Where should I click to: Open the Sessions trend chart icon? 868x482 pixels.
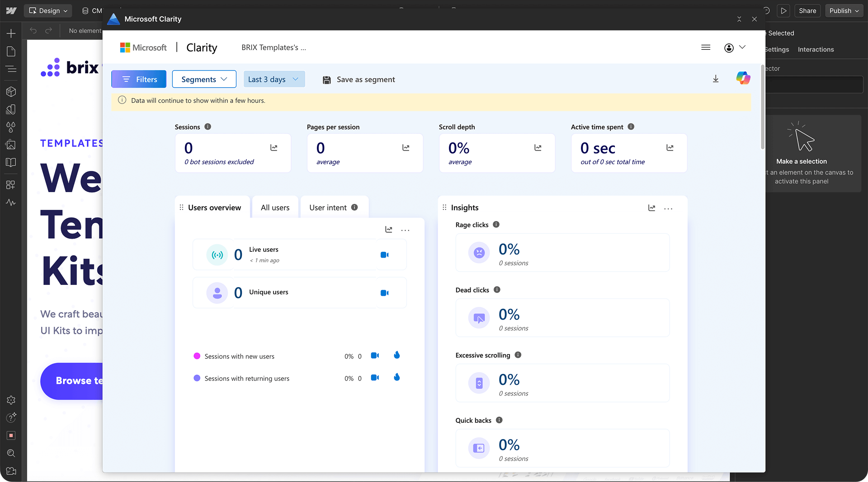click(x=274, y=147)
